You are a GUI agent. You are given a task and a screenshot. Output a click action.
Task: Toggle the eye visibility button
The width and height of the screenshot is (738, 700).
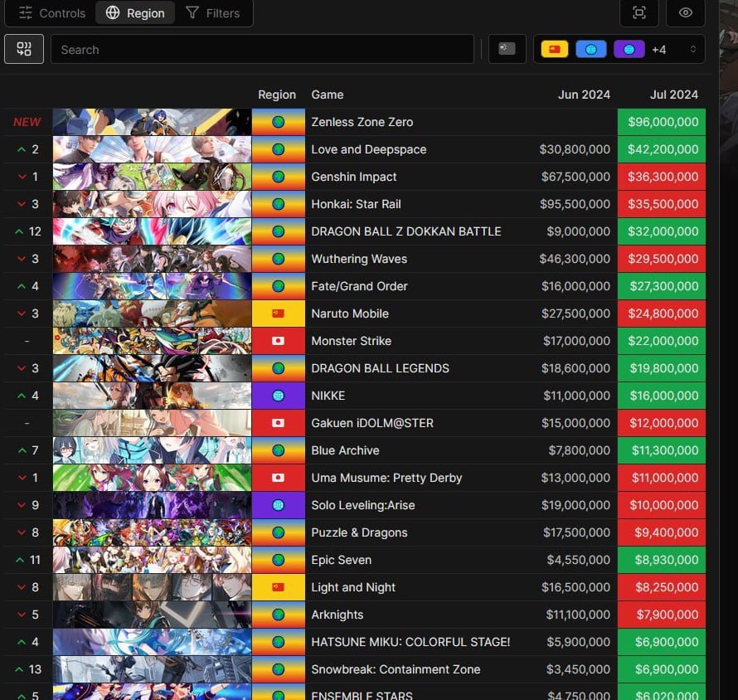pos(685,12)
